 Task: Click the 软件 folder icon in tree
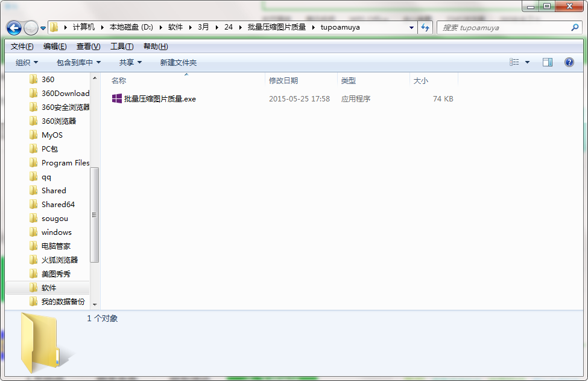(33, 287)
